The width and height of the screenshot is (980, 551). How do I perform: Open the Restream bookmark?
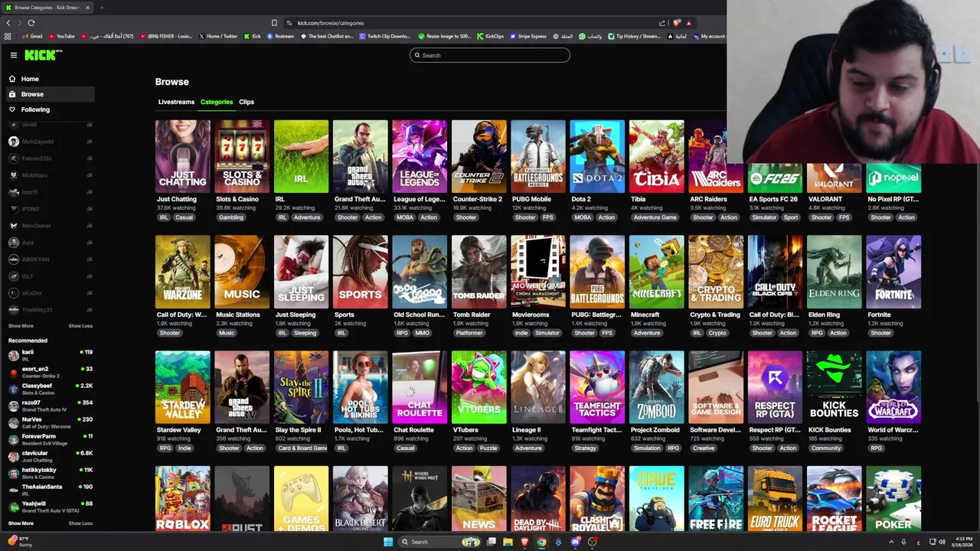pos(280,36)
